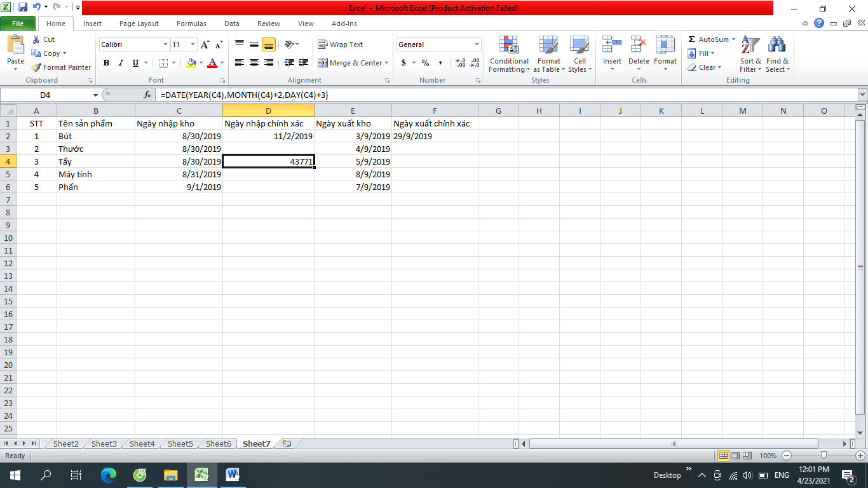Open File Explorer from taskbar

pyautogui.click(x=170, y=475)
